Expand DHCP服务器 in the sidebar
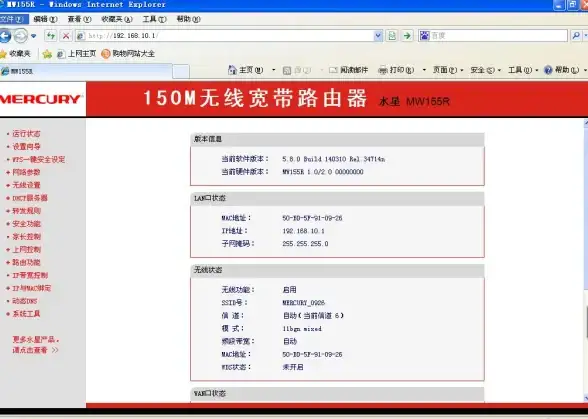The height and width of the screenshot is (419, 588). pyautogui.click(x=30, y=198)
